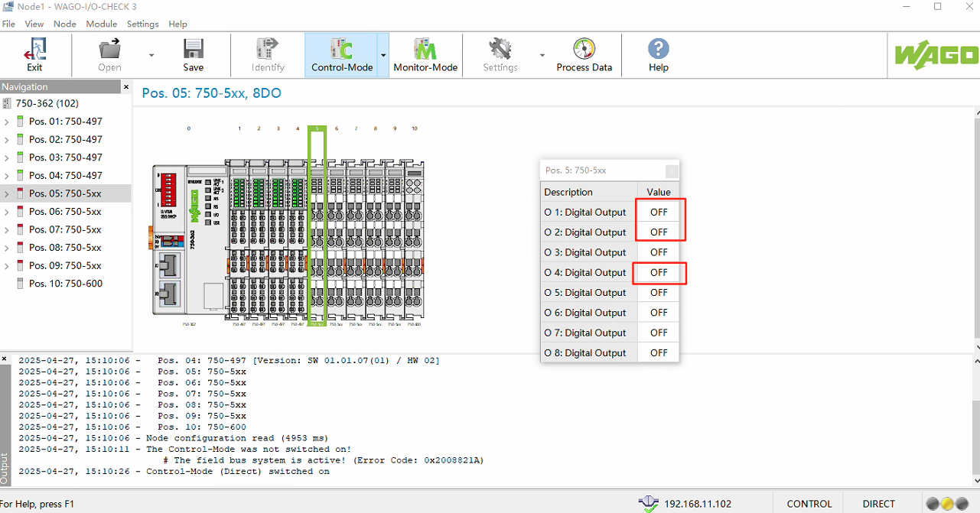Click the red module icon of Pos. 06

click(x=20, y=211)
